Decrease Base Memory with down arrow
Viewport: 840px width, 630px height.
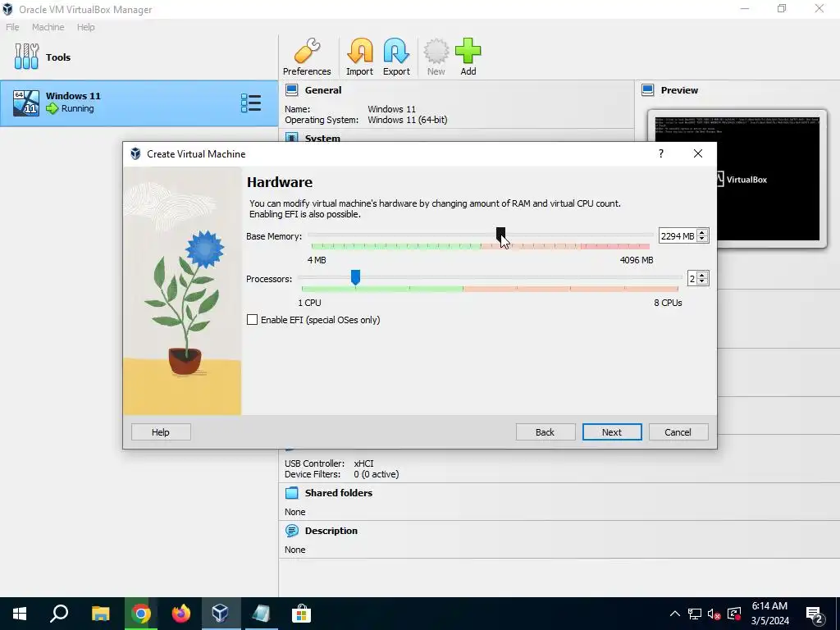(x=702, y=239)
